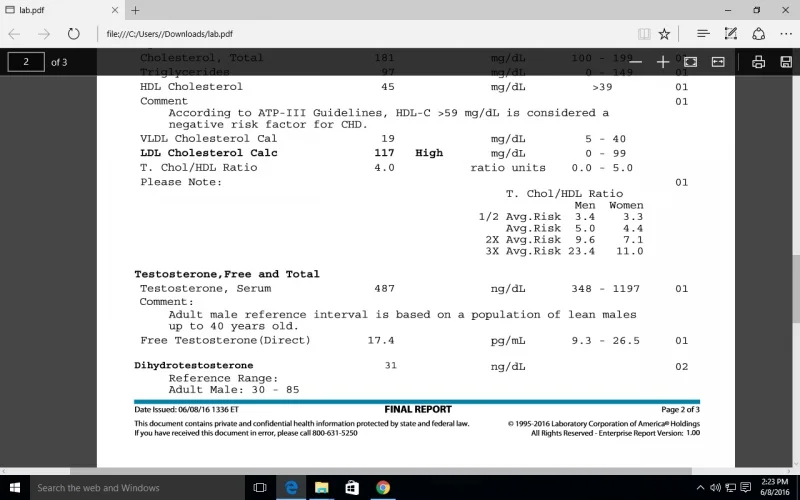Click 'Adult Male: 30 - 85' text

coord(234,390)
